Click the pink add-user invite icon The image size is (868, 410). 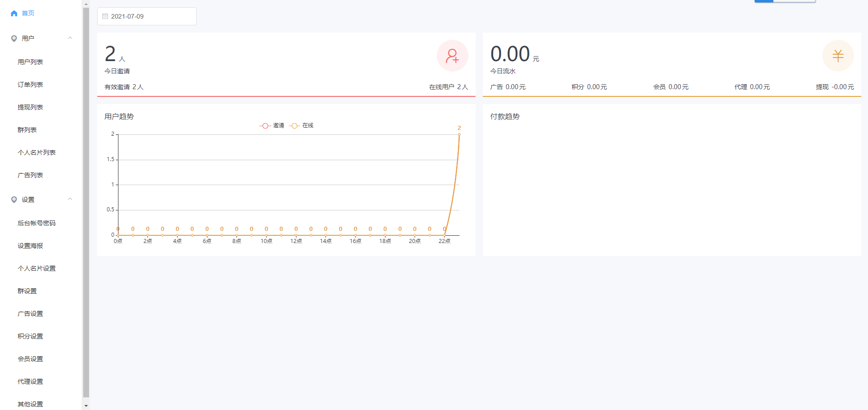tap(452, 56)
